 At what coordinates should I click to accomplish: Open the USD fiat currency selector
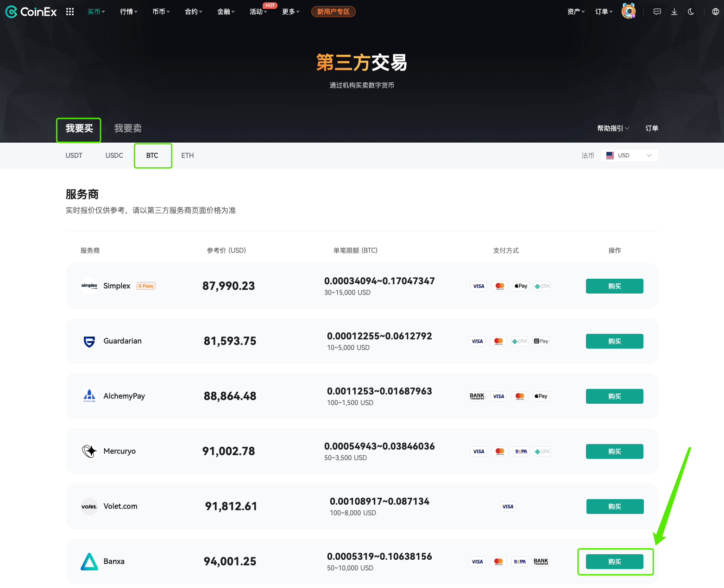(x=630, y=156)
